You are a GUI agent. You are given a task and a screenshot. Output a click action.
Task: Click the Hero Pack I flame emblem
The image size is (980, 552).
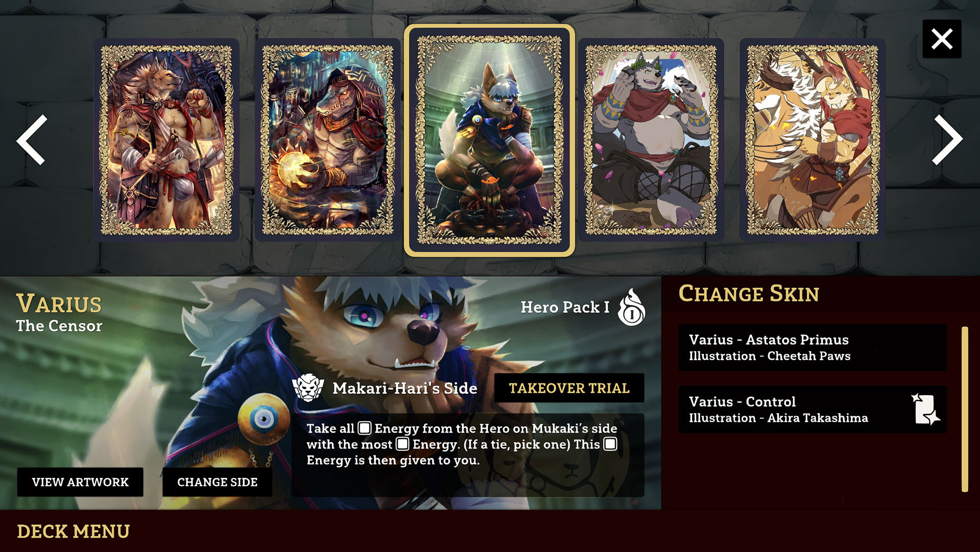[631, 307]
